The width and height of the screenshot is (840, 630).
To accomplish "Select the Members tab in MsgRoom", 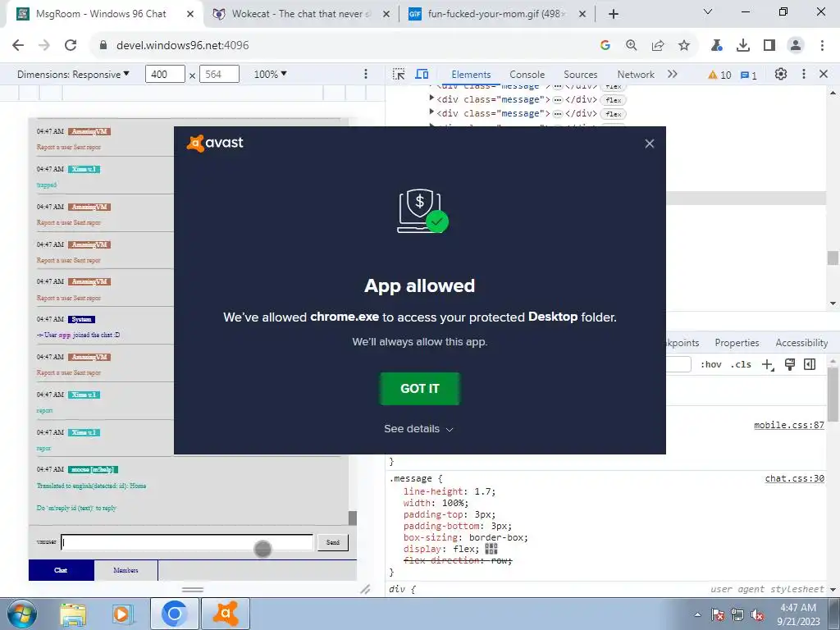I will 126,570.
